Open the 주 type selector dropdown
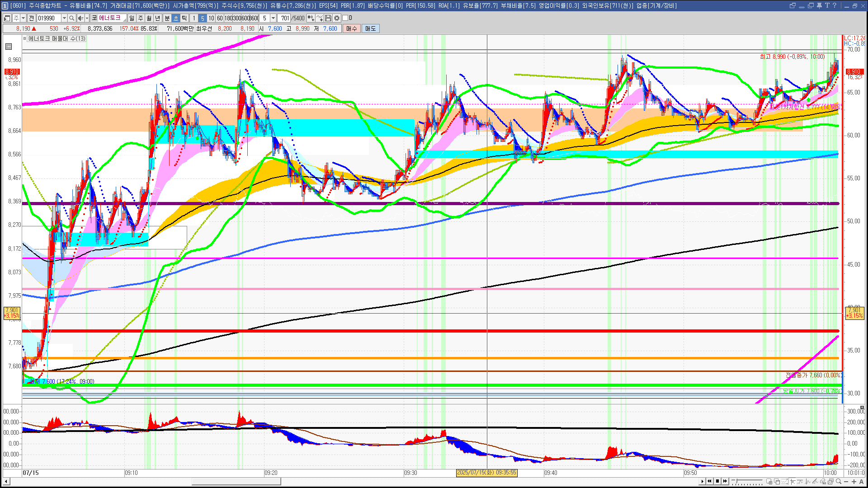The width and height of the screenshot is (868, 488). point(23,18)
